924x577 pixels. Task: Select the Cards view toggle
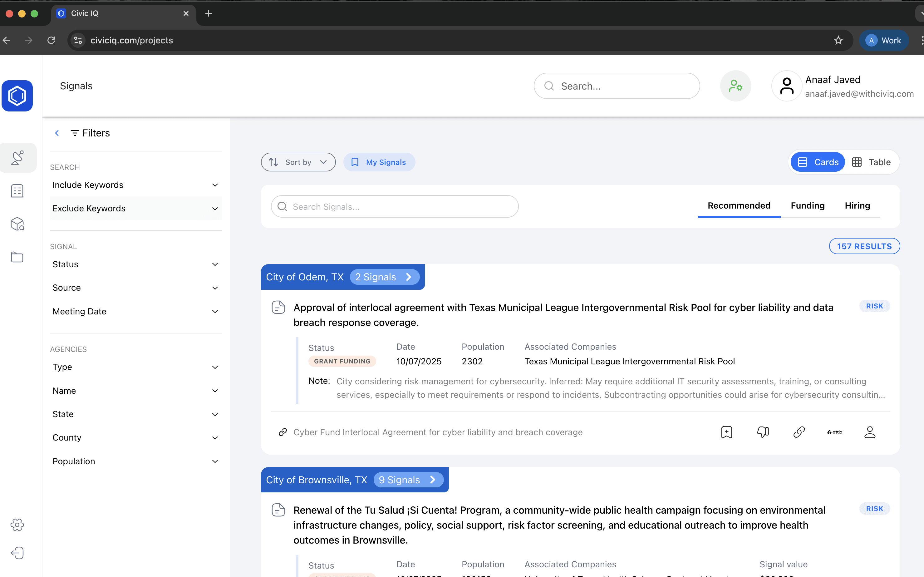click(818, 162)
